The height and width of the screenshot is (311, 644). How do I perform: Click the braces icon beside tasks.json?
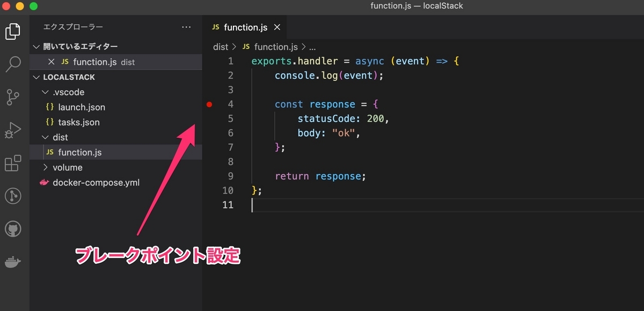click(49, 122)
